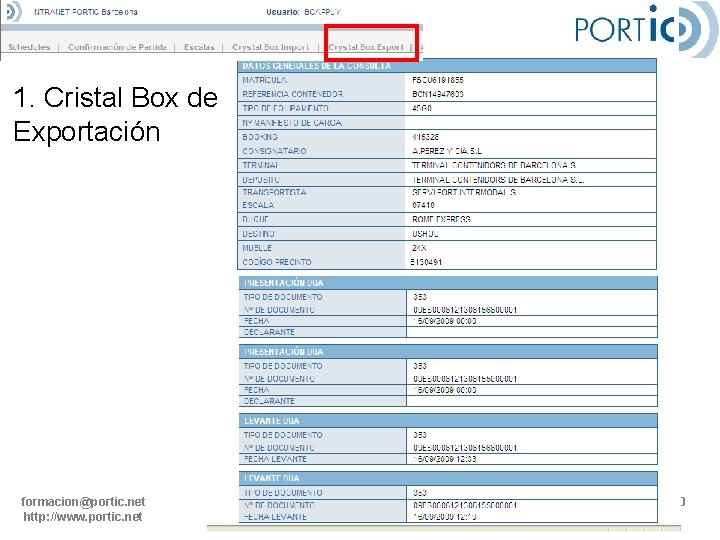This screenshot has width=720, height=540.
Task: Go to the Escalas menu item
Action: tap(199, 47)
